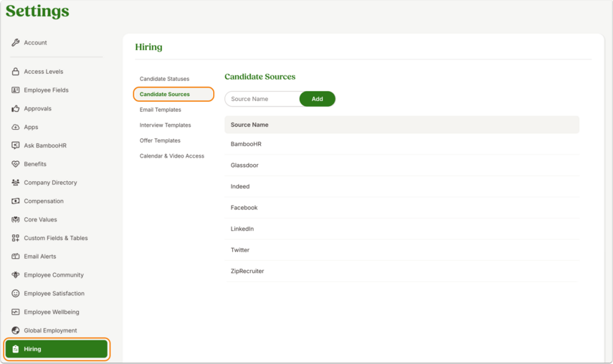613x364 pixels.
Task: Select the Hiring label in sidebar
Action: [x=32, y=349]
